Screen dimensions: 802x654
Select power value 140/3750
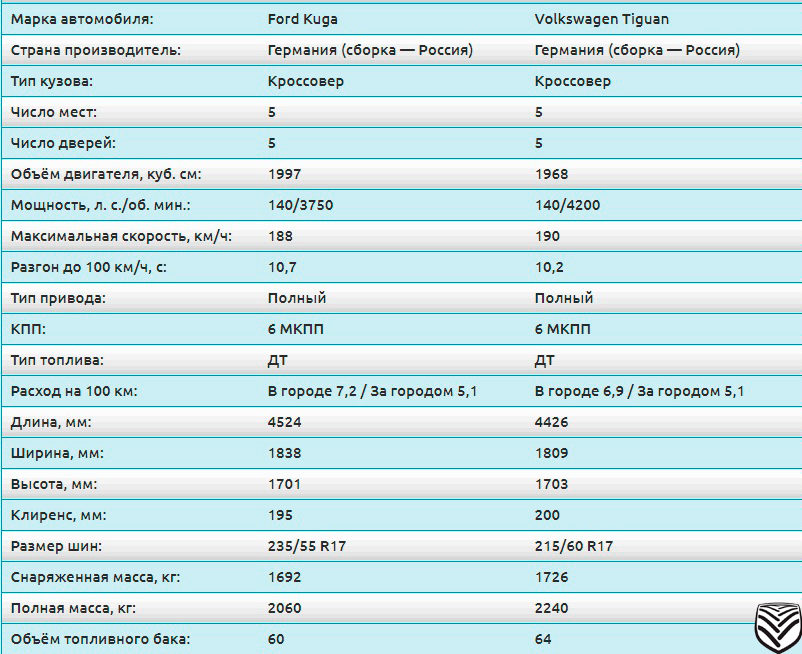[300, 205]
